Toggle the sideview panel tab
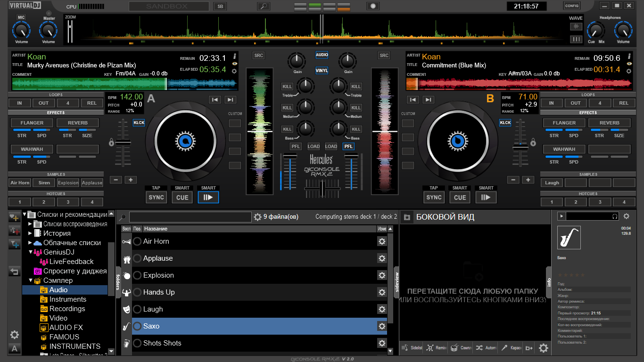 (396, 282)
